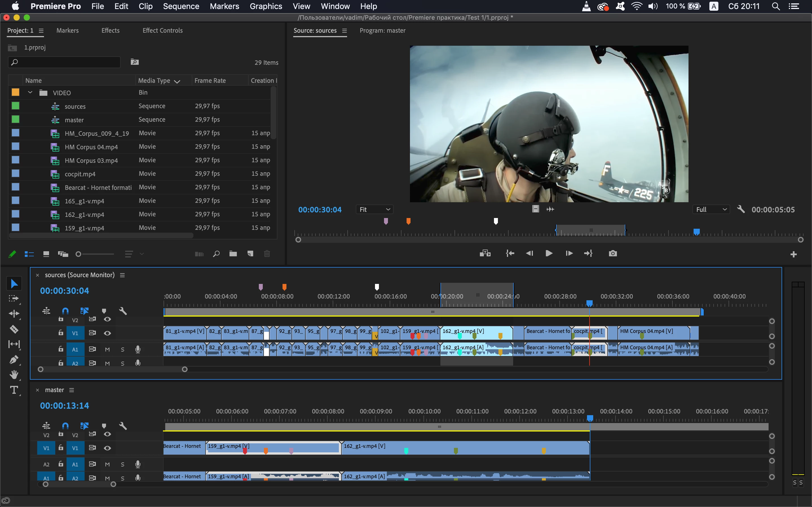812x507 pixels.
Task: Switch project panel to Icon View
Action: [46, 254]
